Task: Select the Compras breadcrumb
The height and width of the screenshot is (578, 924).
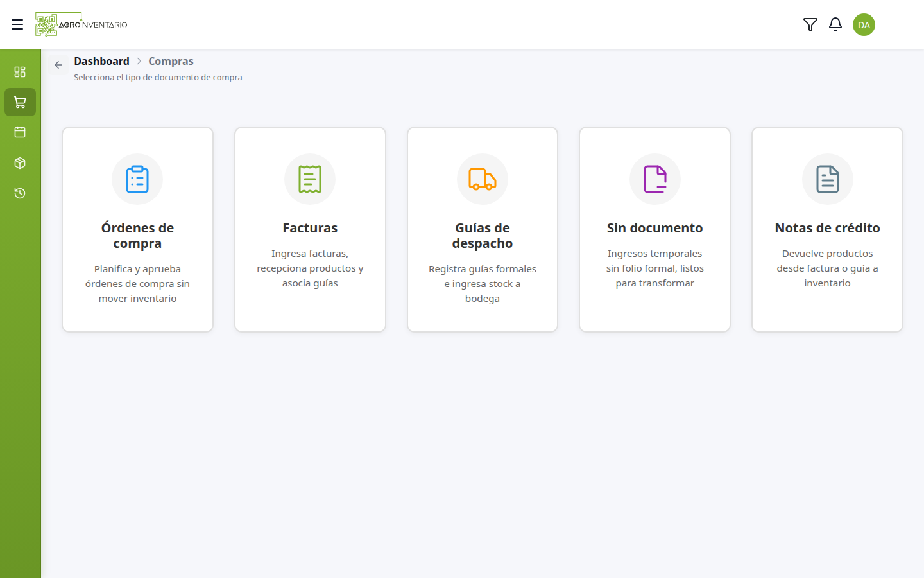Action: tap(171, 61)
